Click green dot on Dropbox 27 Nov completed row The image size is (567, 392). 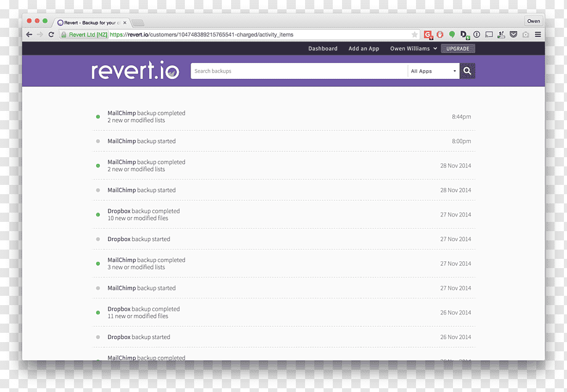[x=98, y=214]
